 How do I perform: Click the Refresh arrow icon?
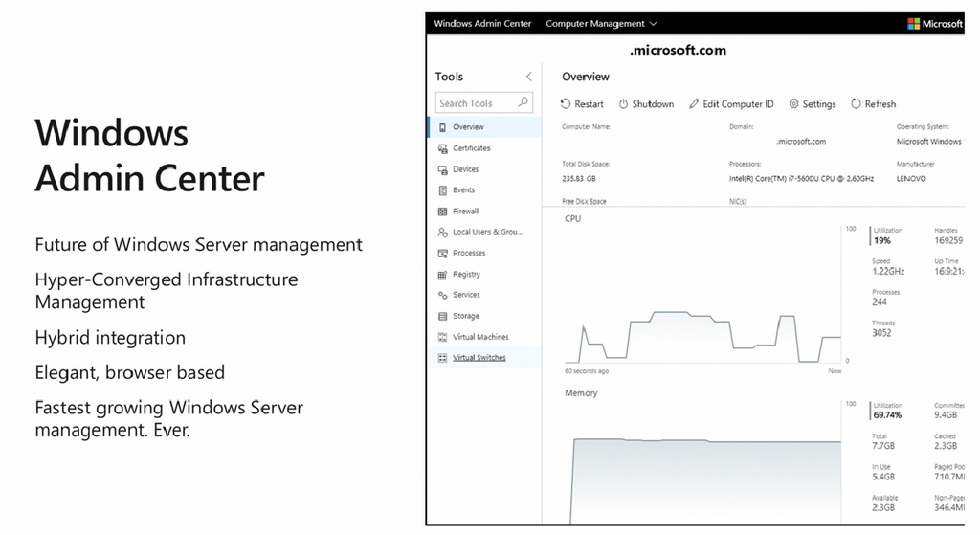(x=856, y=103)
